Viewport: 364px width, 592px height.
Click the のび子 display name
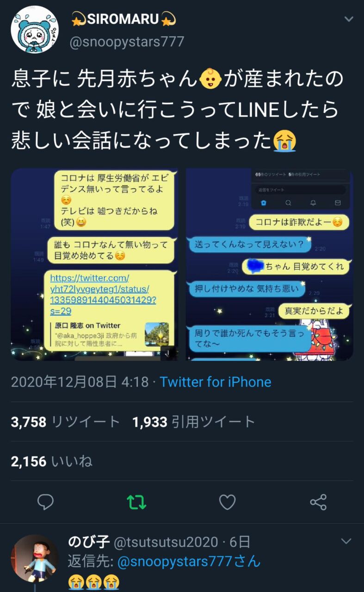click(x=89, y=542)
